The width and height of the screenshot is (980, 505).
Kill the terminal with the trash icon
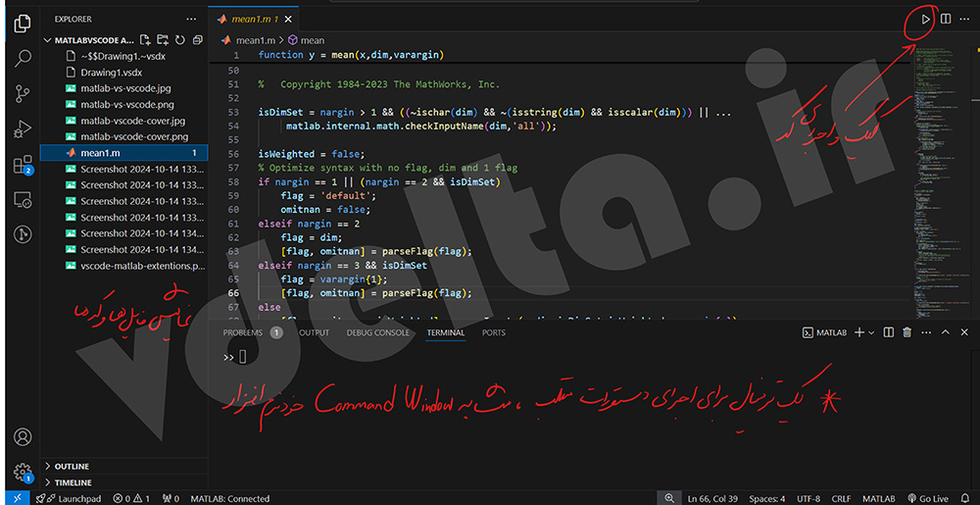tap(906, 332)
